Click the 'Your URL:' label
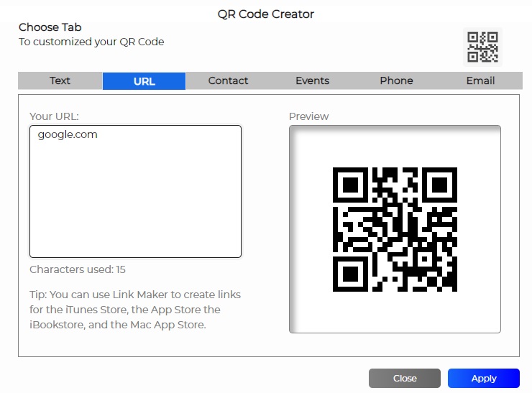 coord(54,116)
